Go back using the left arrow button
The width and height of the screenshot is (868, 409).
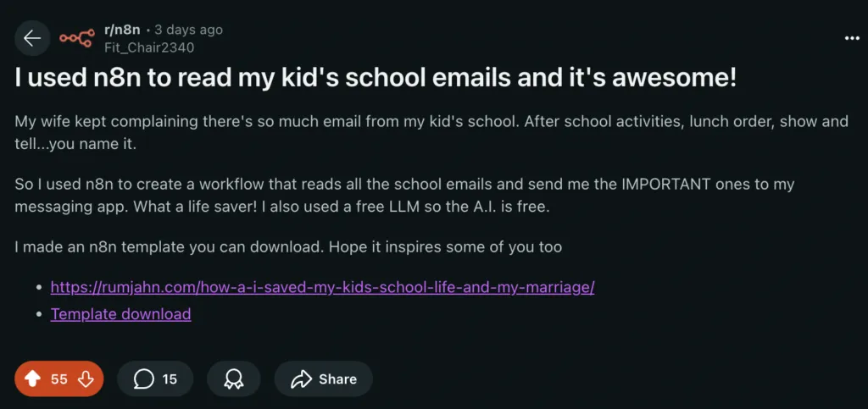32,38
